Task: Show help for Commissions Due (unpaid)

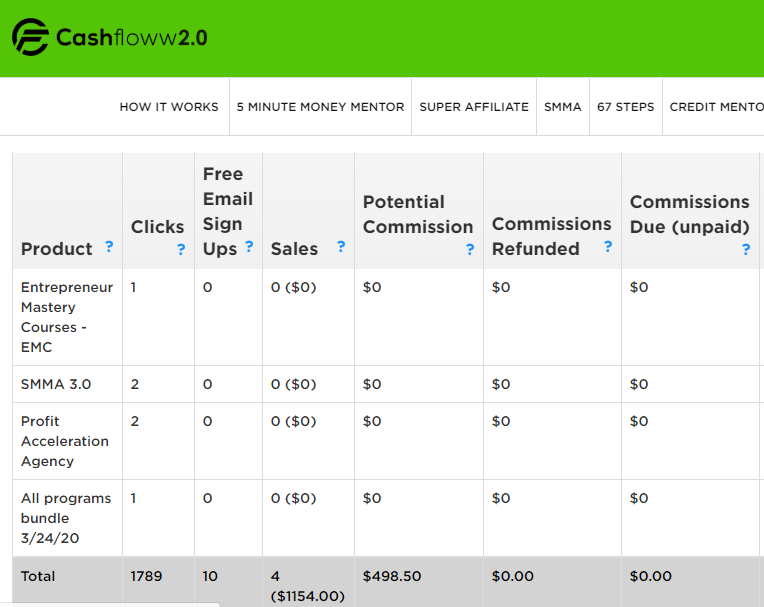Action: pyautogui.click(x=745, y=249)
